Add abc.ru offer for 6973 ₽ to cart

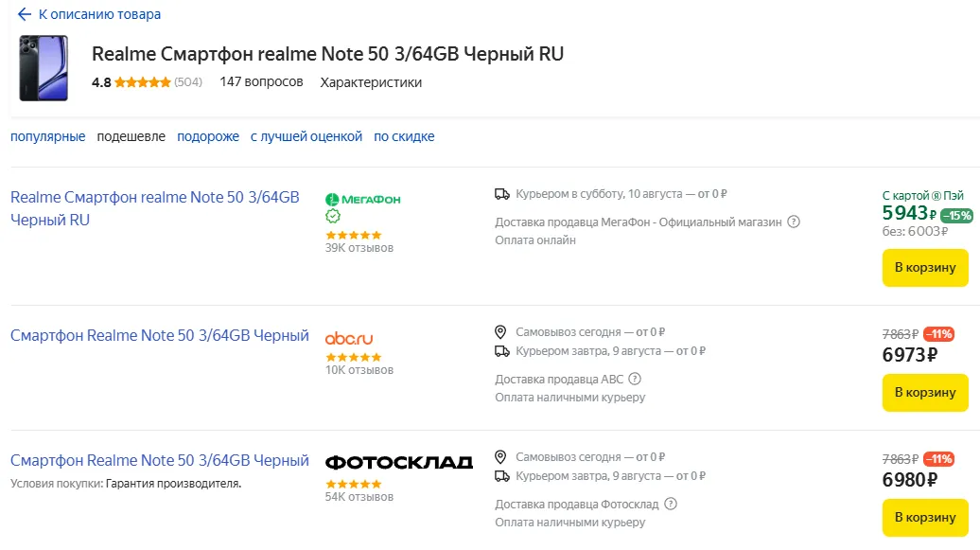(x=924, y=393)
